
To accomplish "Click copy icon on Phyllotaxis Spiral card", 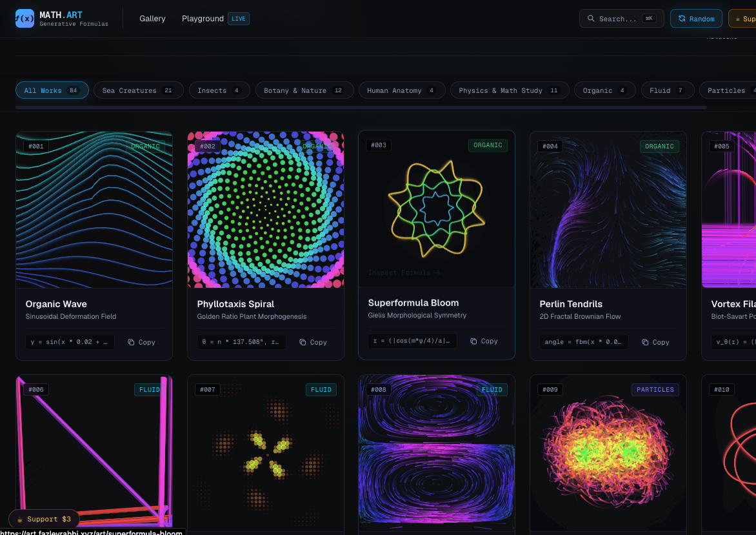I will (303, 342).
